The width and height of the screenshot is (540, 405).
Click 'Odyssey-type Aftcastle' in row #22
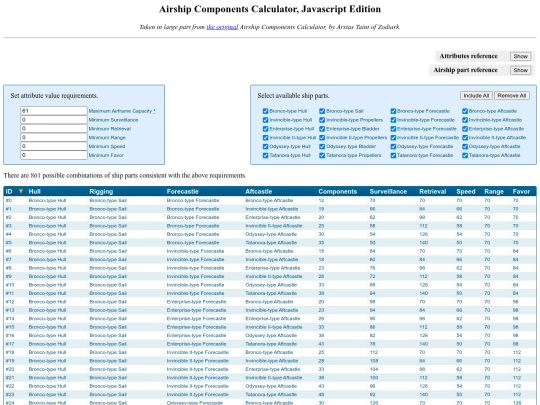coord(271,386)
